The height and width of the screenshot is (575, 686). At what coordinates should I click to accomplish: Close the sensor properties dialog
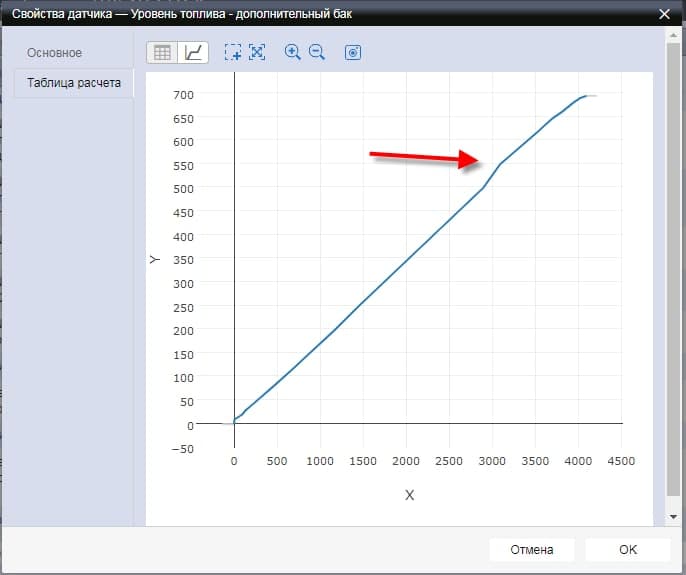664,14
